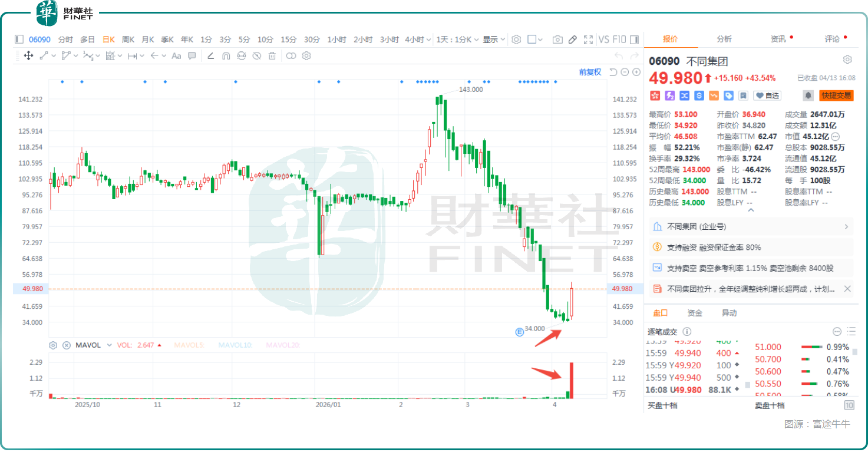The width and height of the screenshot is (868, 462).
Task: Select the 周K chart period
Action: [x=128, y=39]
